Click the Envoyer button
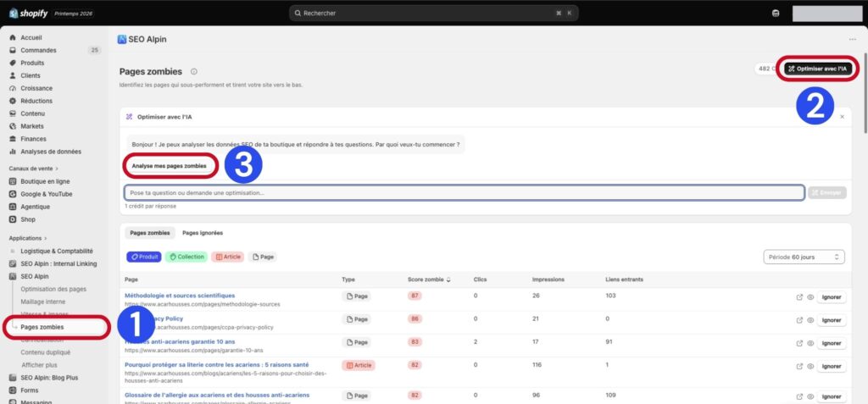 point(827,192)
